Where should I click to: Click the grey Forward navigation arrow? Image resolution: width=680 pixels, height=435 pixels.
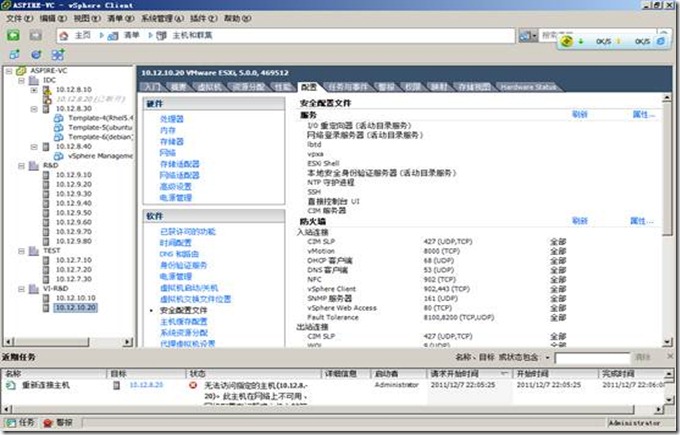click(36, 36)
